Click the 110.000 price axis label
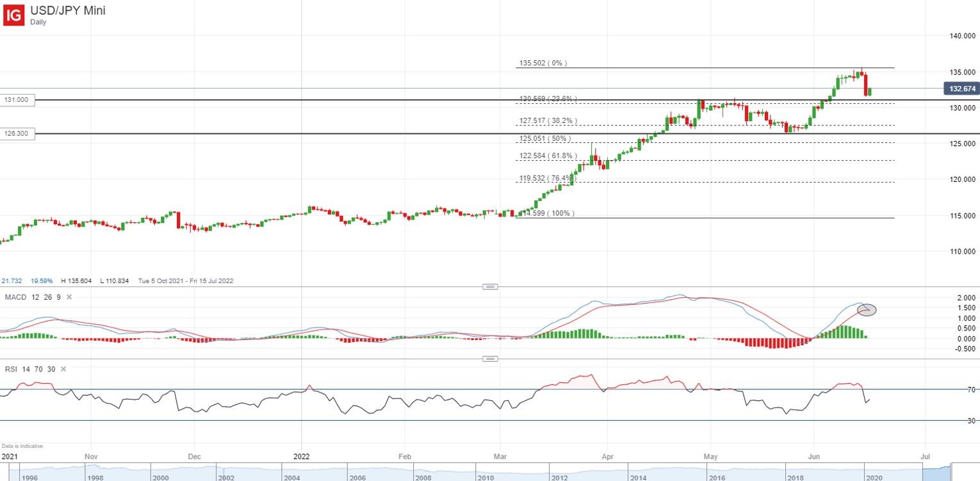This screenshot has height=481, width=980. (962, 251)
